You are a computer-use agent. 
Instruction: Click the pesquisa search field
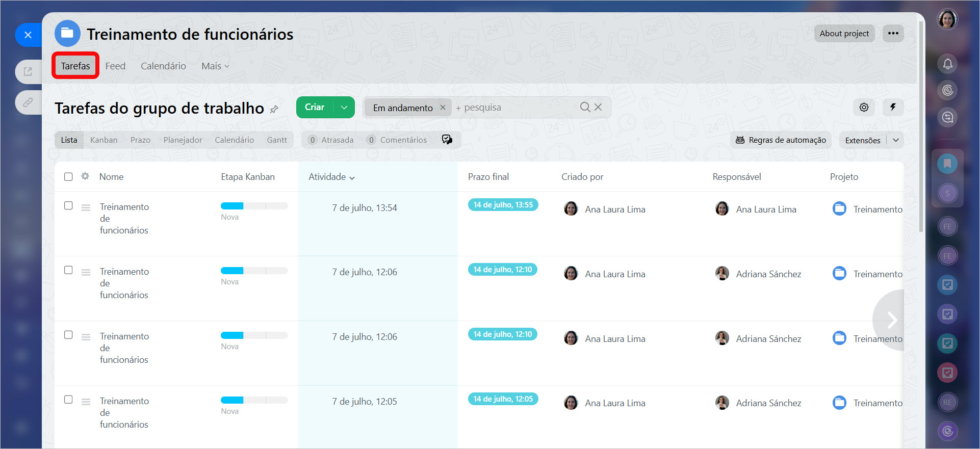pyautogui.click(x=515, y=108)
